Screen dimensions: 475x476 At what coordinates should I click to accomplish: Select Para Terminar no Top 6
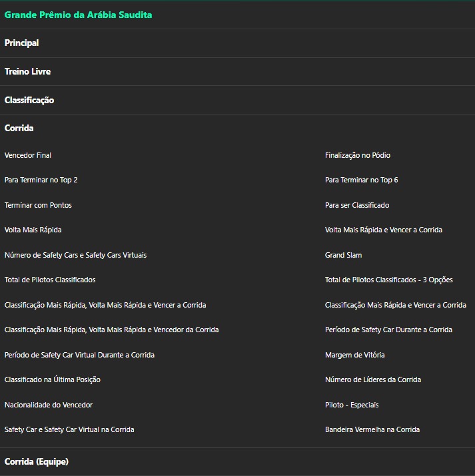(x=362, y=180)
